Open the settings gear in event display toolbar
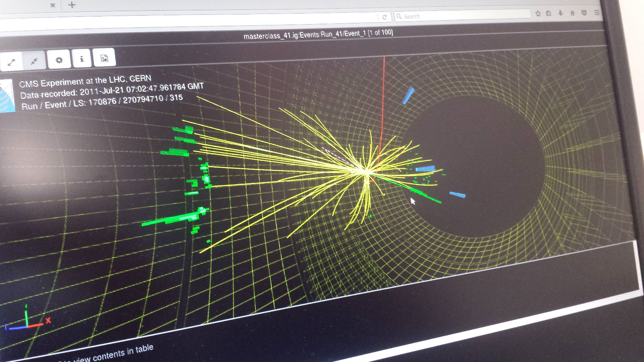This screenshot has width=644, height=362. pos(59,60)
